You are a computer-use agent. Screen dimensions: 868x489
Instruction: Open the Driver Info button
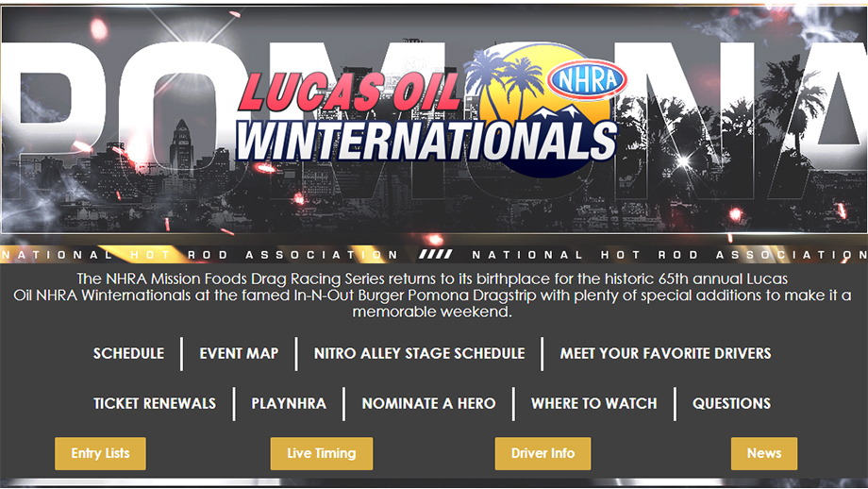[542, 453]
